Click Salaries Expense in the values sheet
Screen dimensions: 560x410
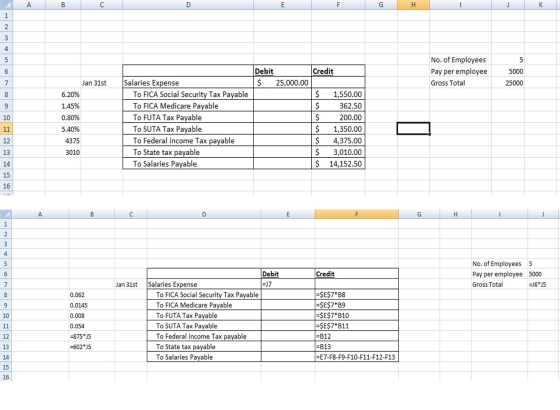[151, 83]
